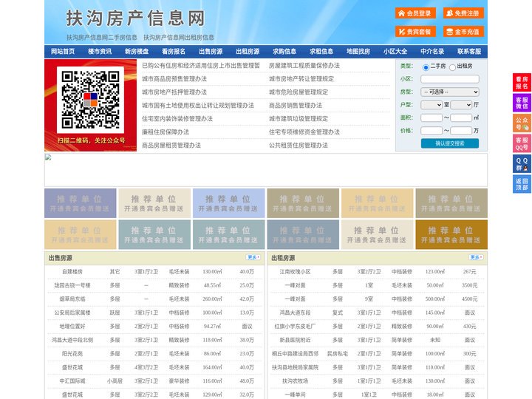Go to 网站首页 in the navigation bar

[x=63, y=52]
